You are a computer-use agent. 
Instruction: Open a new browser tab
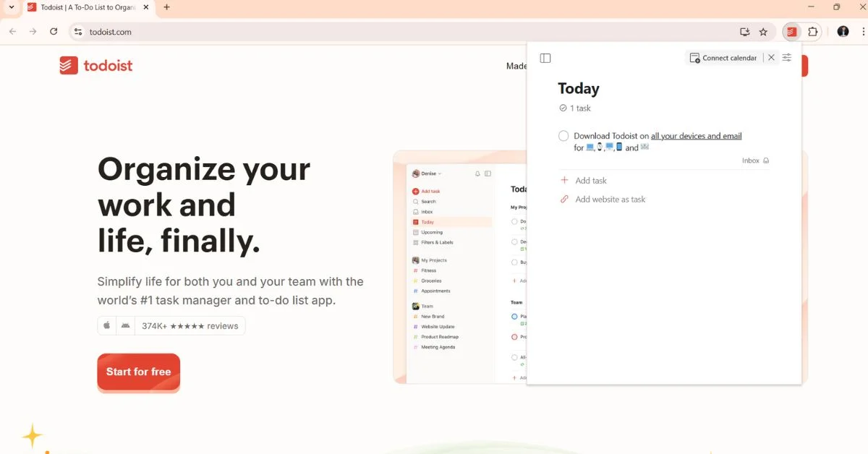(x=167, y=7)
